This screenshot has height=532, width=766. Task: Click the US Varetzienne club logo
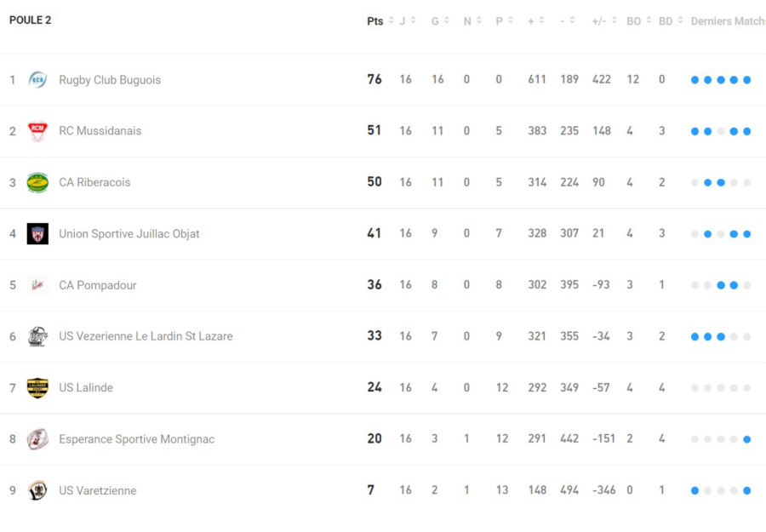tap(37, 490)
